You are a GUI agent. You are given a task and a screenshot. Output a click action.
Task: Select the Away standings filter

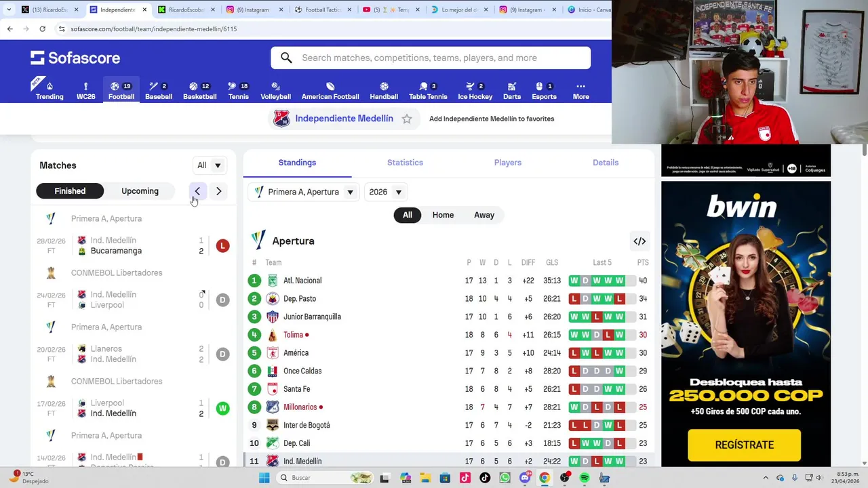(484, 215)
